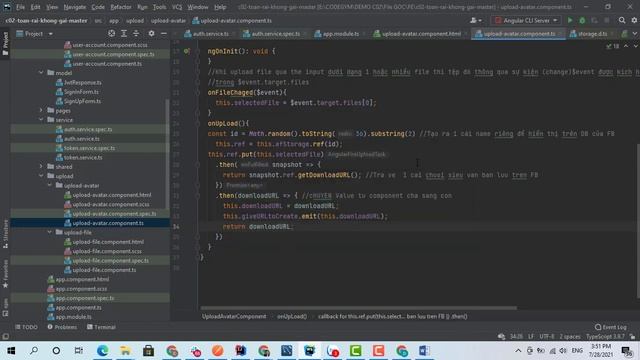Click the LF line separator status entry
The height and width of the screenshot is (360, 640).
[x=531, y=337]
